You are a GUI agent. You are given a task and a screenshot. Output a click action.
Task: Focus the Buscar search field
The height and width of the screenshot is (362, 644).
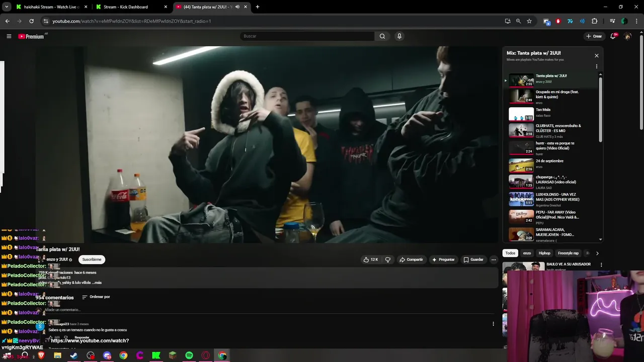click(307, 36)
